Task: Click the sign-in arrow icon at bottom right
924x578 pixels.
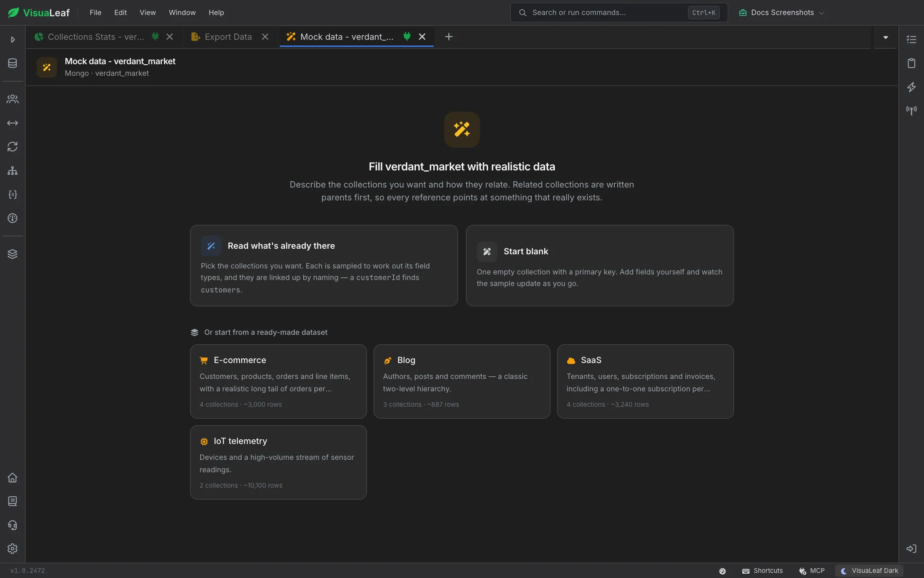Action: (912, 549)
